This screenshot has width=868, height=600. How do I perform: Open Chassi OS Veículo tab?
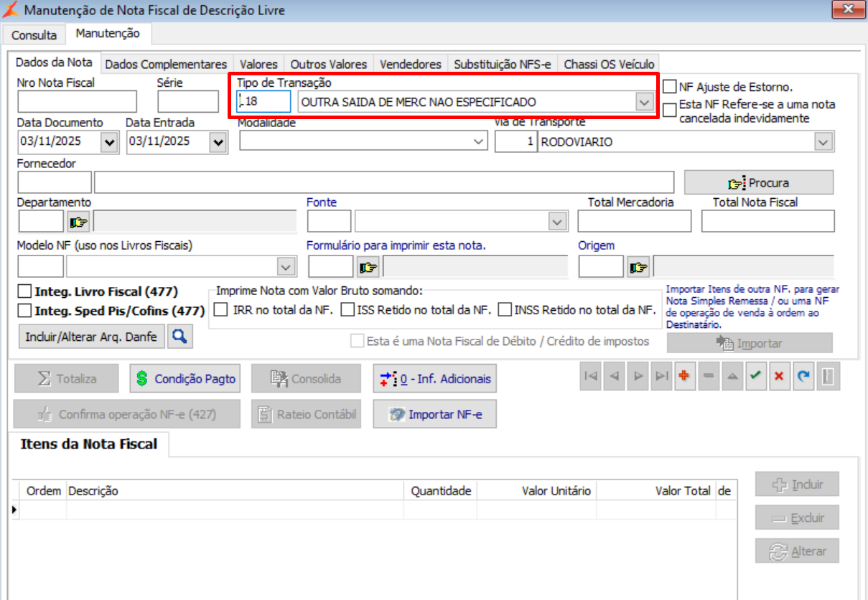coord(609,64)
